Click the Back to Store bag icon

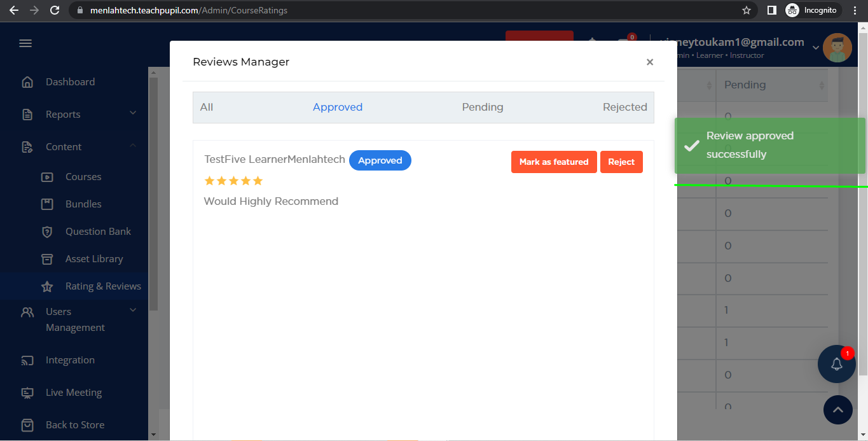[x=27, y=425]
